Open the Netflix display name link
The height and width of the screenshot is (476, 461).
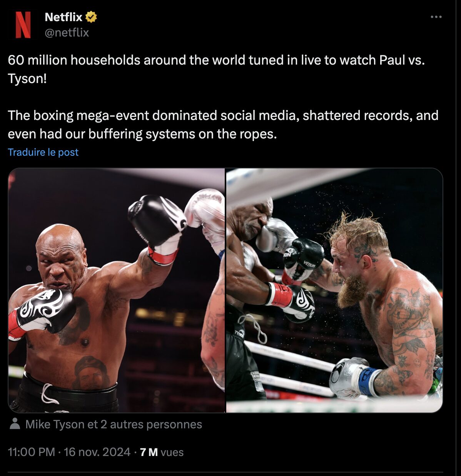coord(63,17)
